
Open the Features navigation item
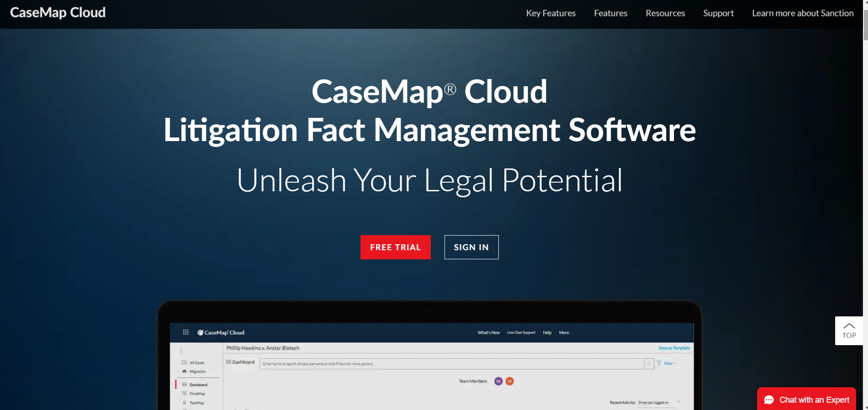pos(611,13)
